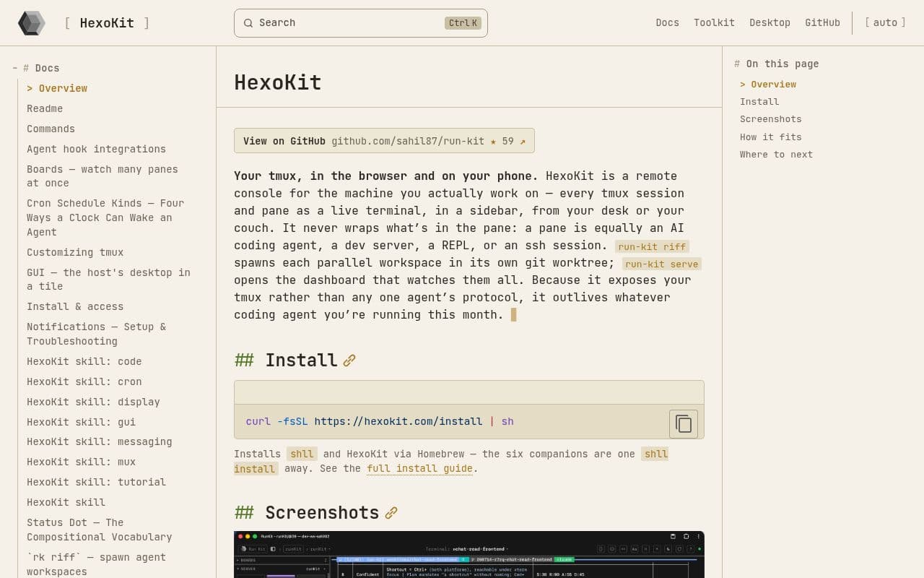Open GUI — the host's desktop page

(x=108, y=280)
